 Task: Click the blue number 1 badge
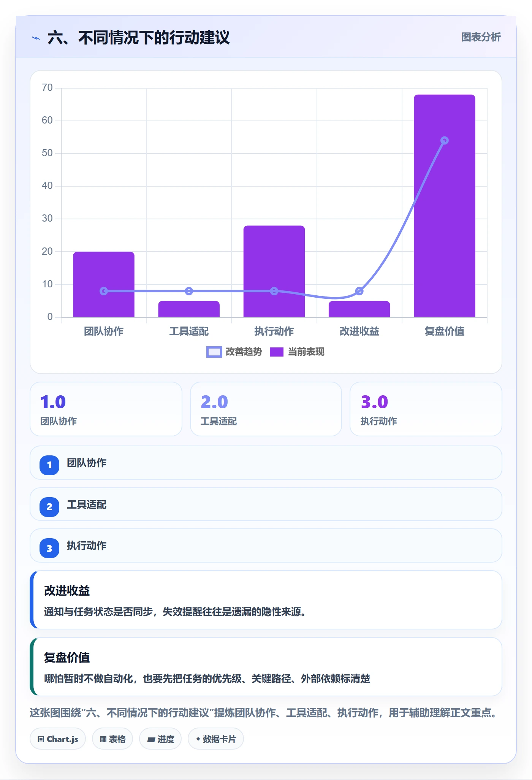(49, 465)
